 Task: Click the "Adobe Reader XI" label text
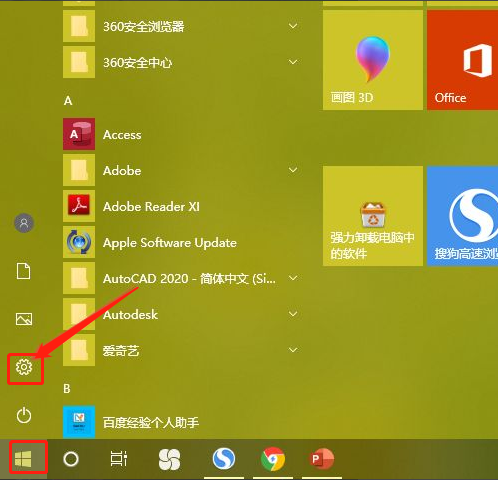coord(151,207)
